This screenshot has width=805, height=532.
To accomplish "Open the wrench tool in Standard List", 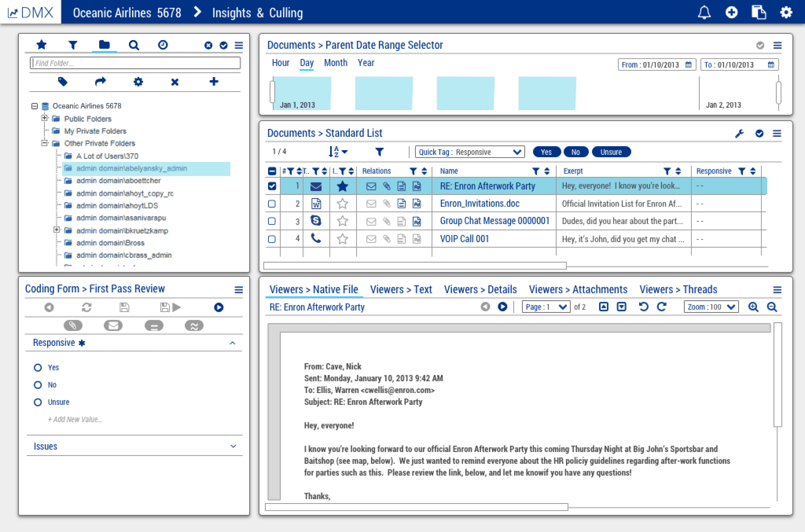I will tap(739, 133).
